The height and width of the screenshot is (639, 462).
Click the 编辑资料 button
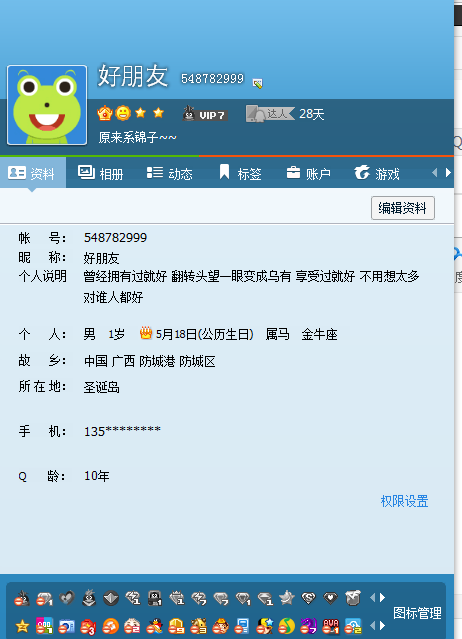coord(403,208)
